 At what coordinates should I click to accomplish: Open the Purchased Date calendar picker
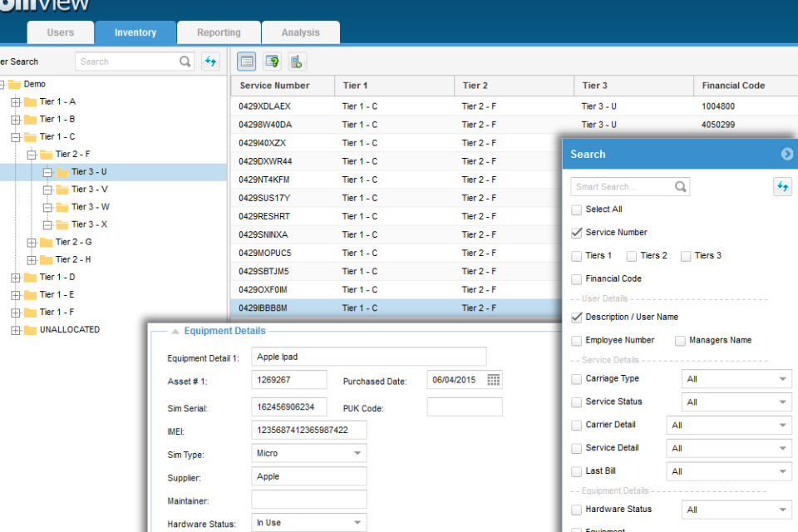[x=493, y=380]
